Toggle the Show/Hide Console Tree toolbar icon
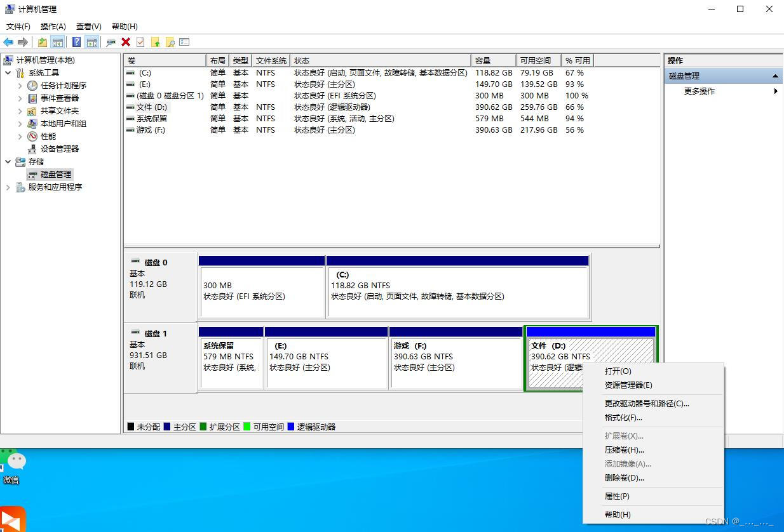784x532 pixels. 58,42
